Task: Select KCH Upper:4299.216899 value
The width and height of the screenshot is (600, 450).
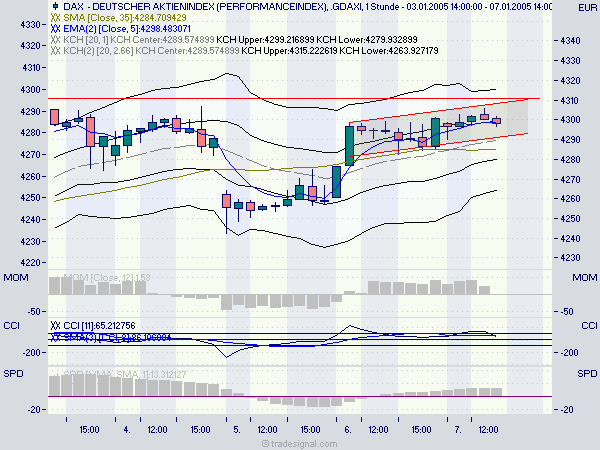Action: 265,40
